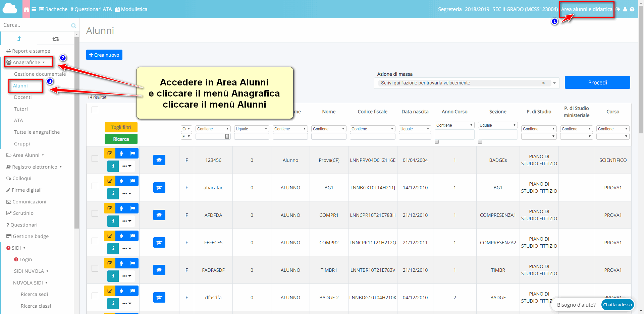Toggle the small checkbox under Anno Corso filter
The width and height of the screenshot is (644, 314).
point(437,142)
